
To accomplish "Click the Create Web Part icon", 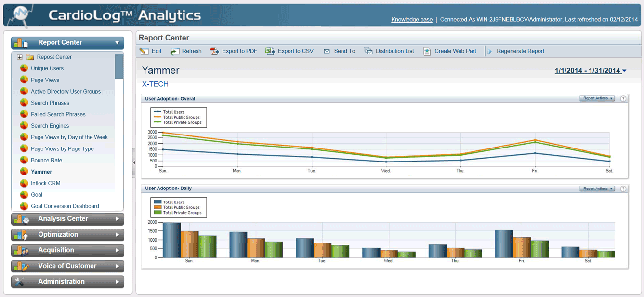I will 427,51.
